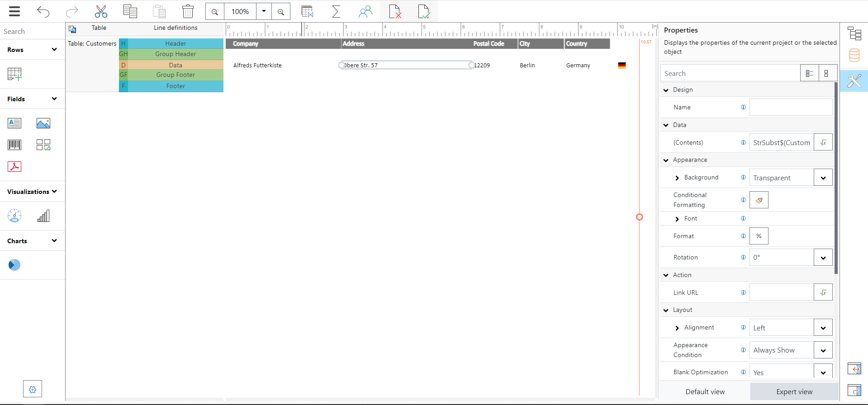The width and height of the screenshot is (868, 405).
Task: Collapse the Layout property group
Action: click(x=666, y=311)
